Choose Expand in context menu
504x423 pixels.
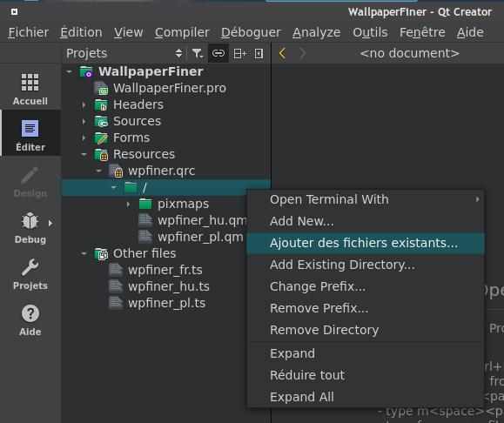click(x=366, y=353)
